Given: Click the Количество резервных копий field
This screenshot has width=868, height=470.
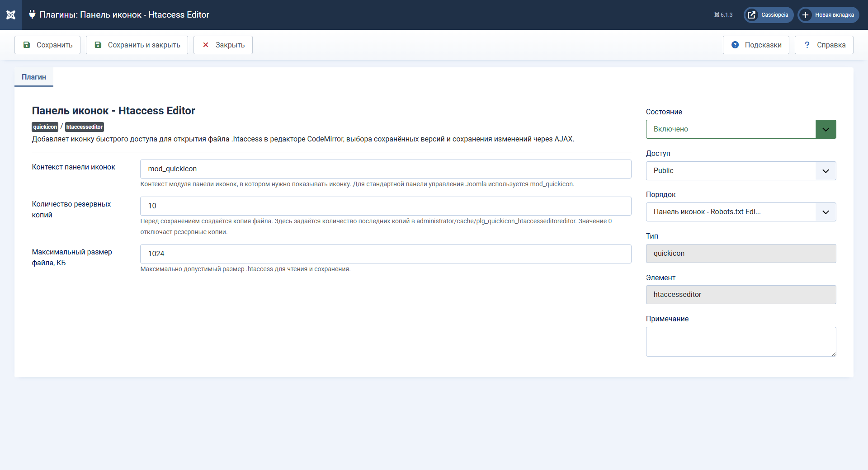Looking at the screenshot, I should [x=386, y=206].
